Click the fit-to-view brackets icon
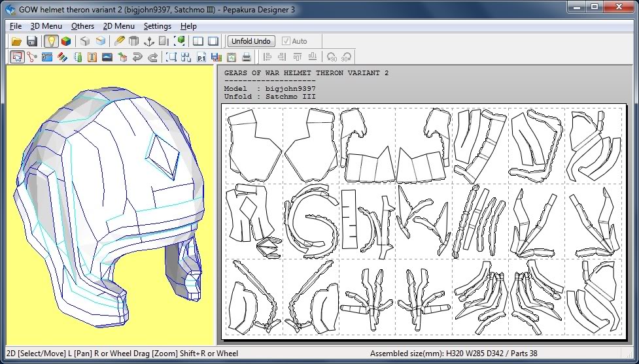The width and height of the screenshot is (639, 364). click(x=171, y=57)
